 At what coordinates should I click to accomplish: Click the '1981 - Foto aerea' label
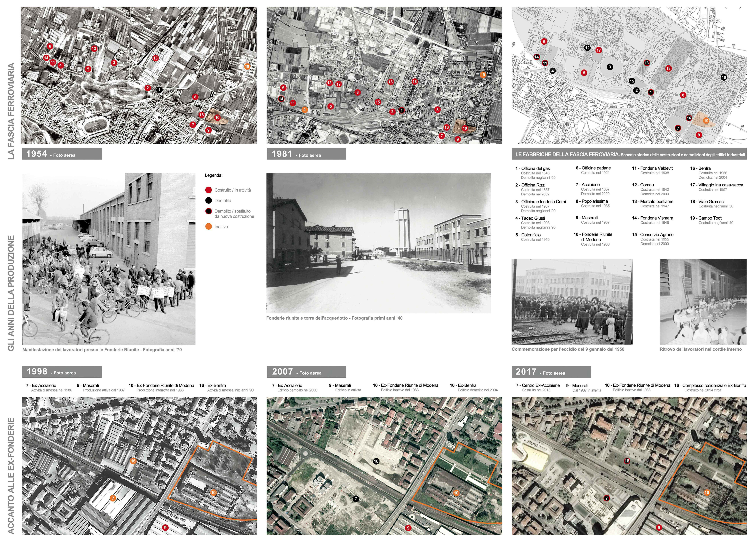[306, 154]
